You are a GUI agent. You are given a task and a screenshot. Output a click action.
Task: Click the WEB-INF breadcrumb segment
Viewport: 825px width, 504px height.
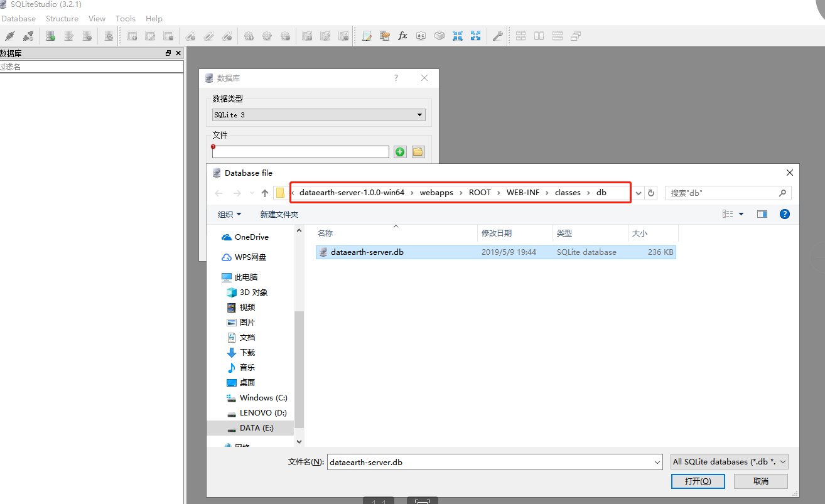[x=523, y=193]
